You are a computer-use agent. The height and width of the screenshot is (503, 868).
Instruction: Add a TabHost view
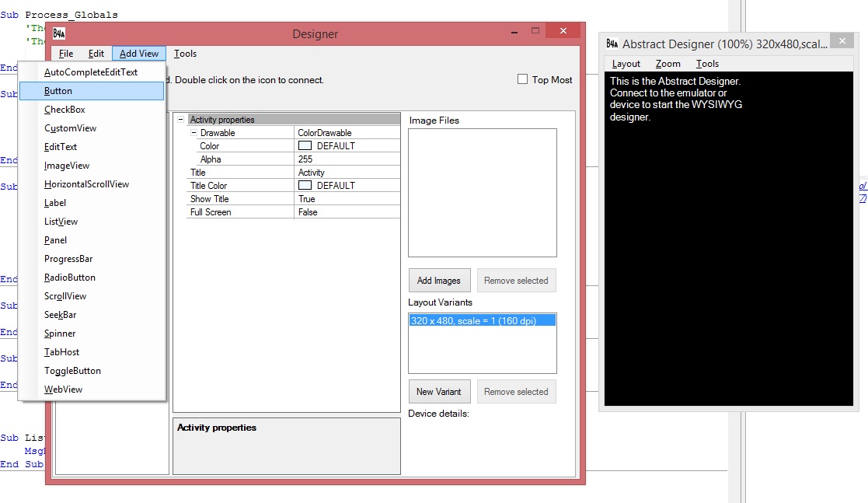pyautogui.click(x=92, y=351)
